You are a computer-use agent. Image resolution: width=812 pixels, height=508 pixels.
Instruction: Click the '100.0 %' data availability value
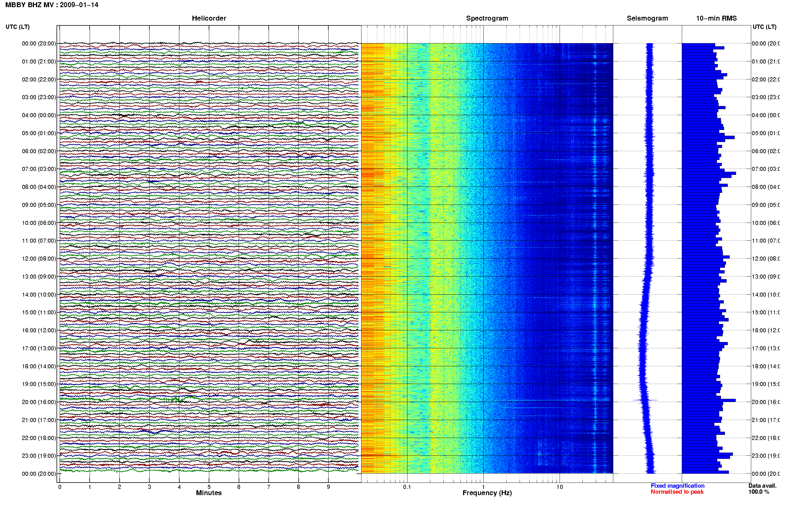click(759, 492)
